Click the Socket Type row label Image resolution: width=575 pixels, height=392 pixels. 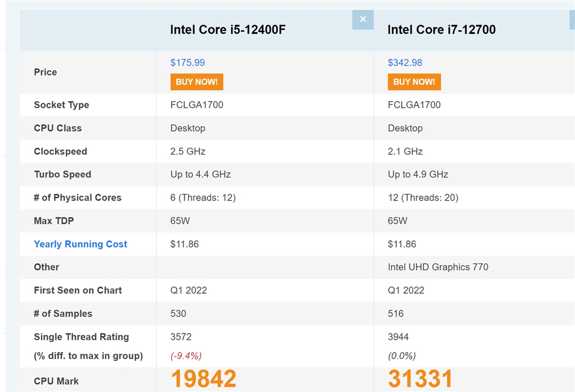(x=61, y=105)
